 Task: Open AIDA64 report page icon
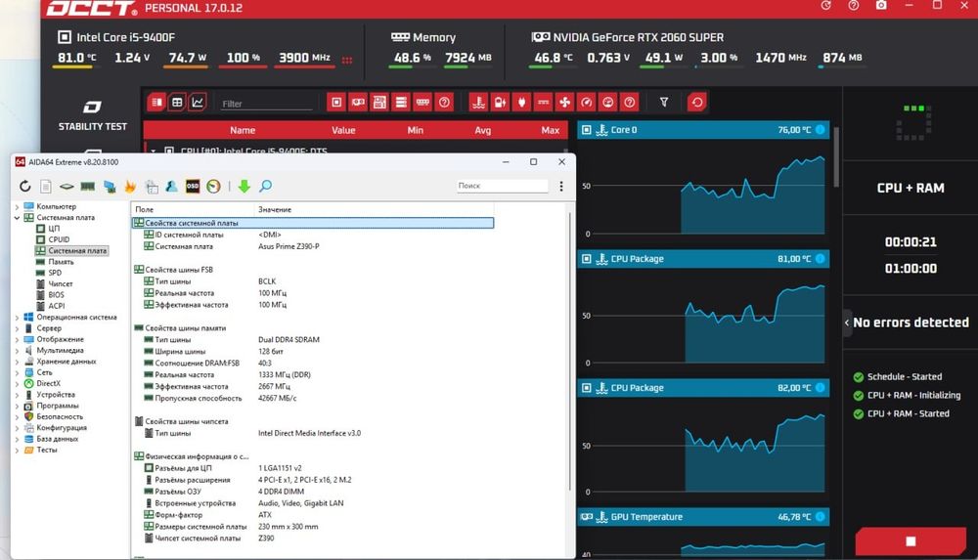coord(46,186)
